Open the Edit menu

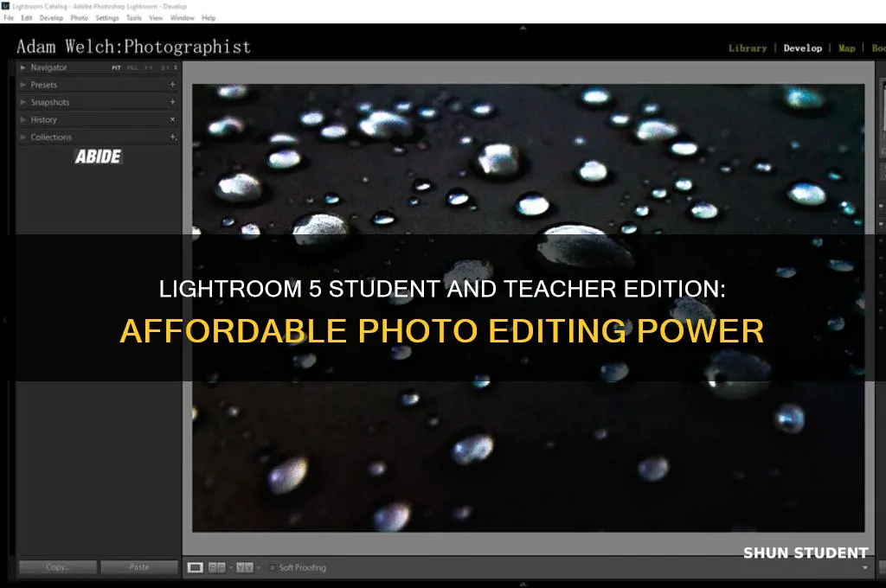pos(27,18)
